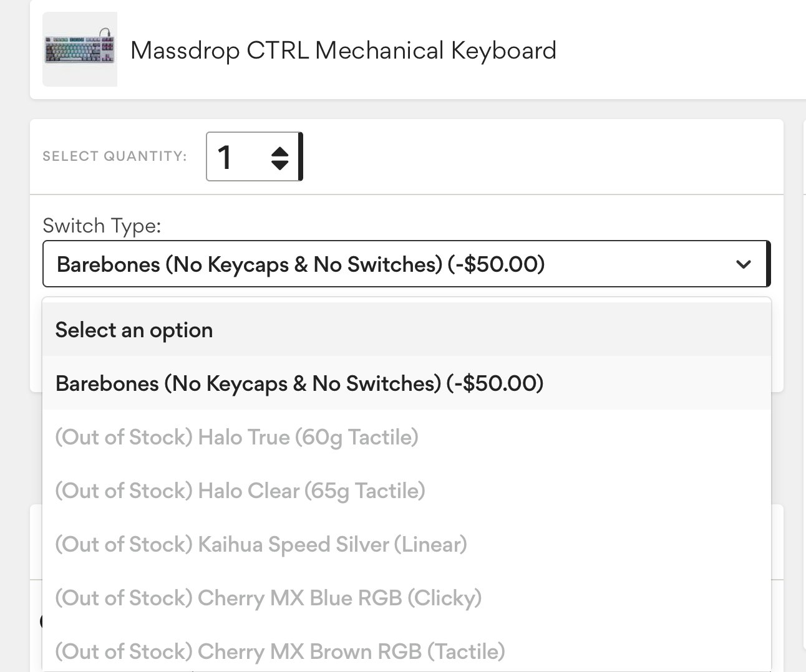Choose the Kaihua Speed Silver Linear option
Image resolution: width=806 pixels, height=672 pixels.
261,544
